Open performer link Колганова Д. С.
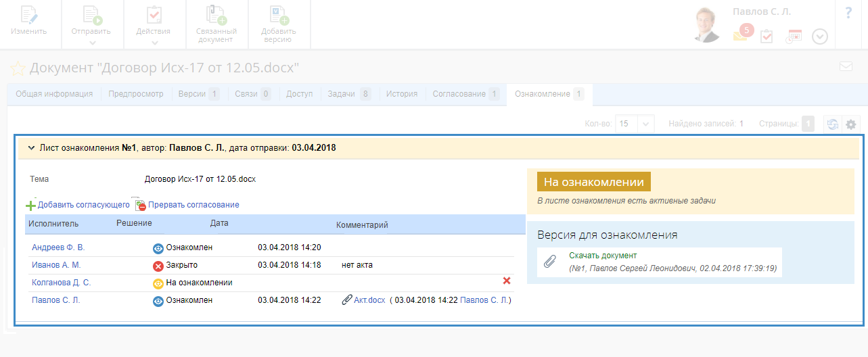 click(61, 283)
